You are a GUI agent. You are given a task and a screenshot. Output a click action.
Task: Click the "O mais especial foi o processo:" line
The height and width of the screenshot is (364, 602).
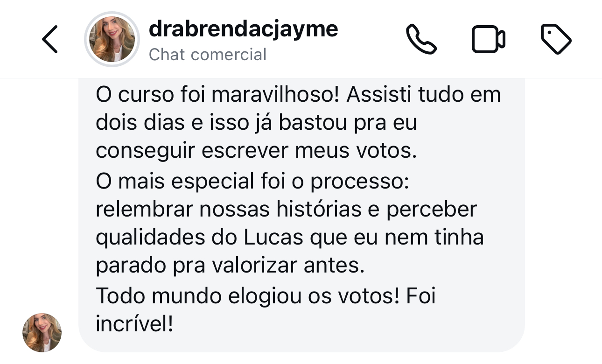pyautogui.click(x=252, y=182)
